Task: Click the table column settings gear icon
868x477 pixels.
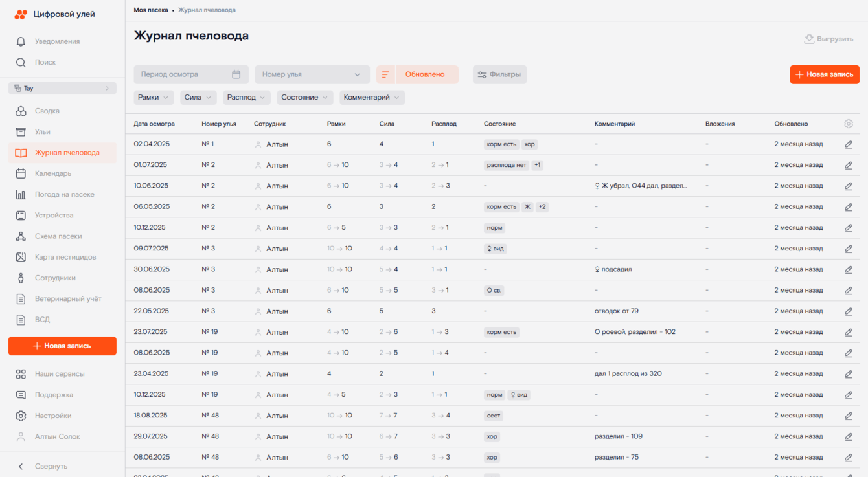Action: (x=849, y=124)
